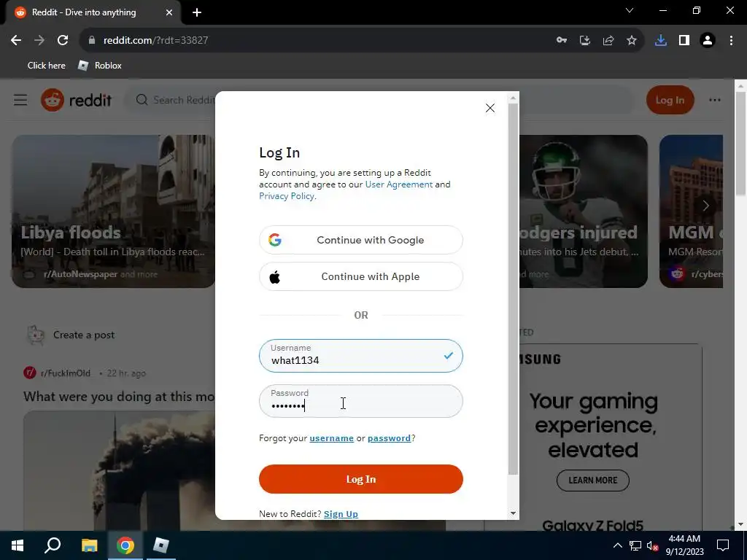Open Windows taskbar search
The height and width of the screenshot is (560, 747).
click(x=53, y=545)
